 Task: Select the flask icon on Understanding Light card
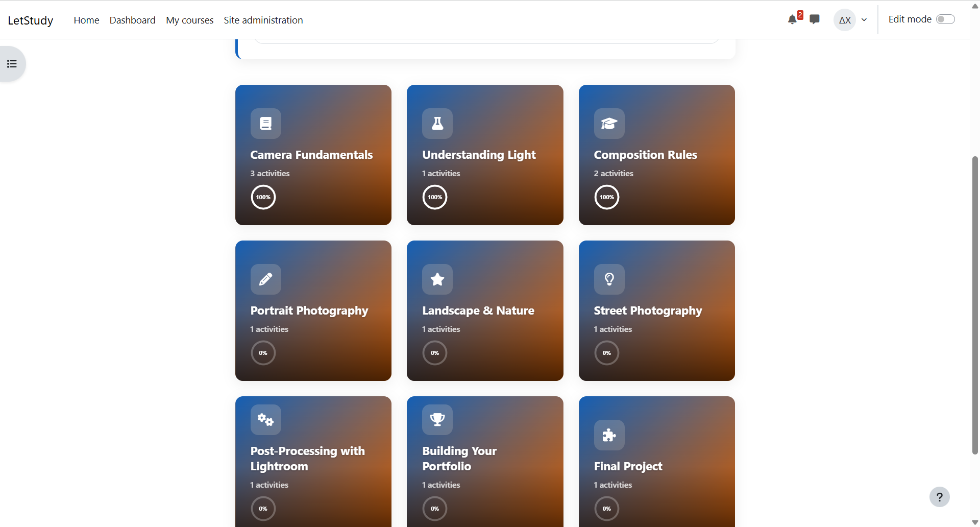tap(437, 123)
